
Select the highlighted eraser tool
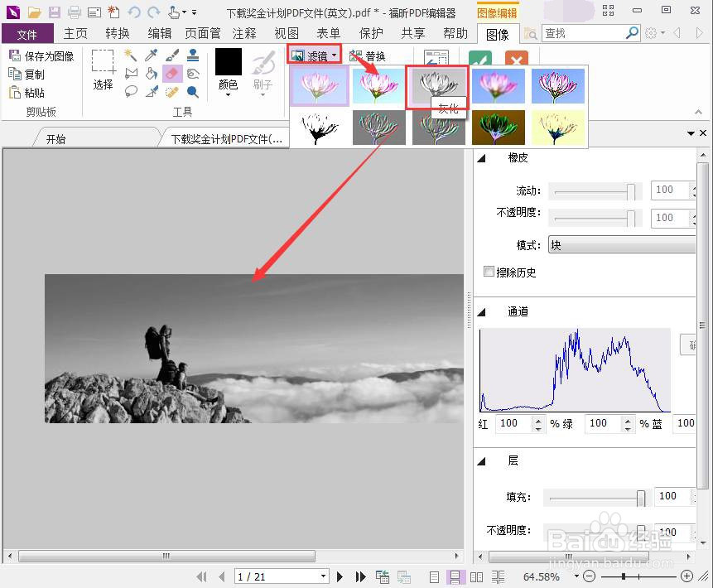pos(171,73)
